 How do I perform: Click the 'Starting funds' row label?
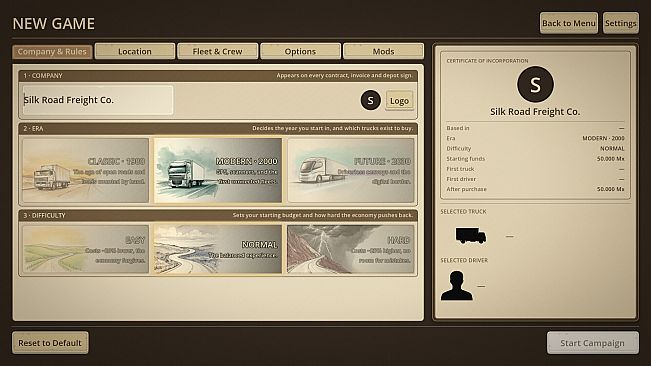pos(465,159)
